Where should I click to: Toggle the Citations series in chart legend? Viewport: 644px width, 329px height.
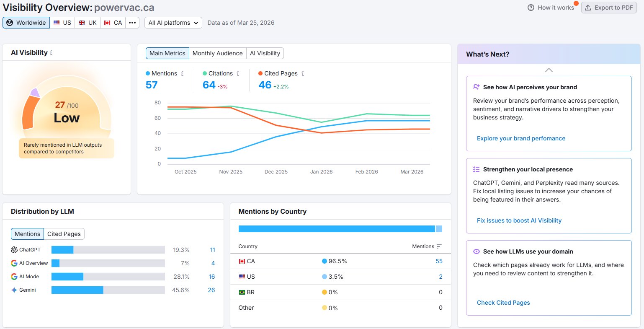coord(218,73)
